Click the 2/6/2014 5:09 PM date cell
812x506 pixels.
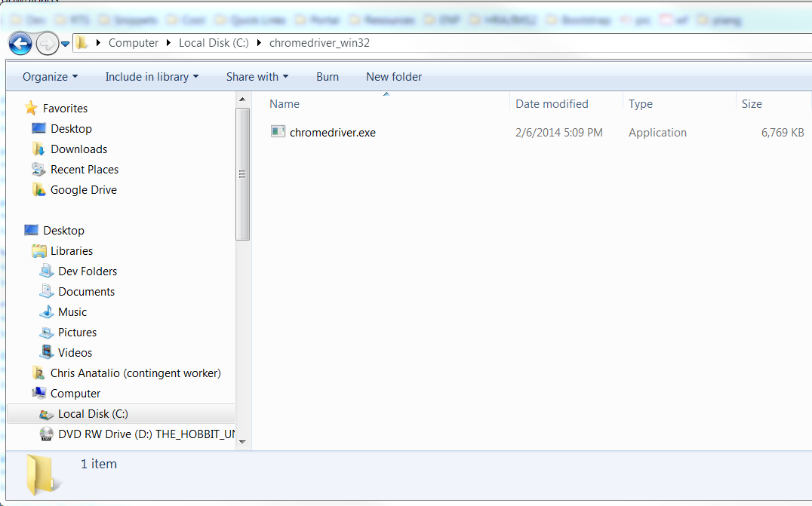[x=558, y=133]
